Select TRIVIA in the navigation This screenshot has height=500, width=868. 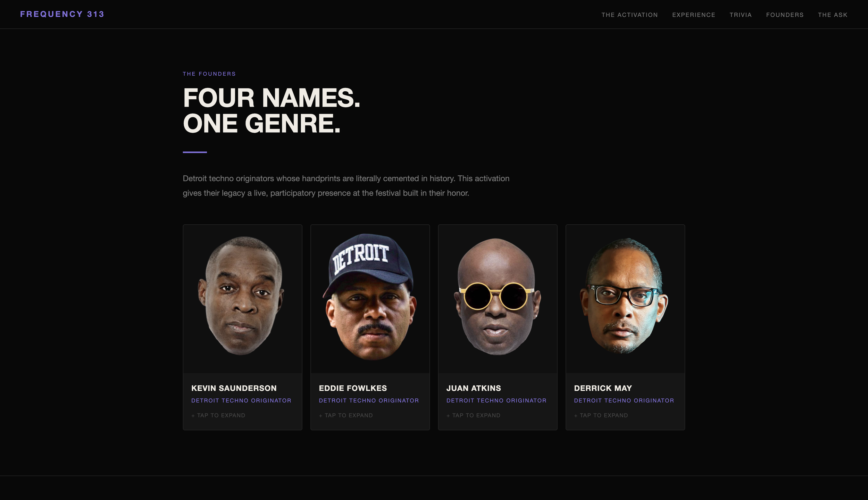[741, 15]
